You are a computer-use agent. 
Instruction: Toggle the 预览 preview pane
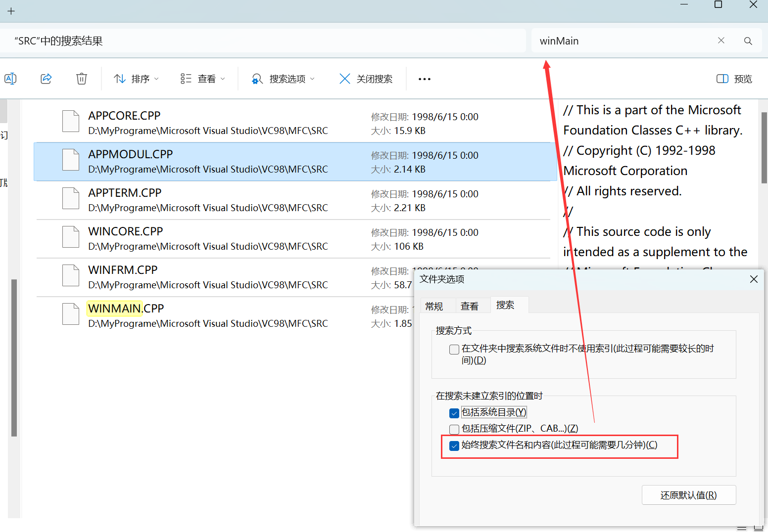tap(734, 79)
